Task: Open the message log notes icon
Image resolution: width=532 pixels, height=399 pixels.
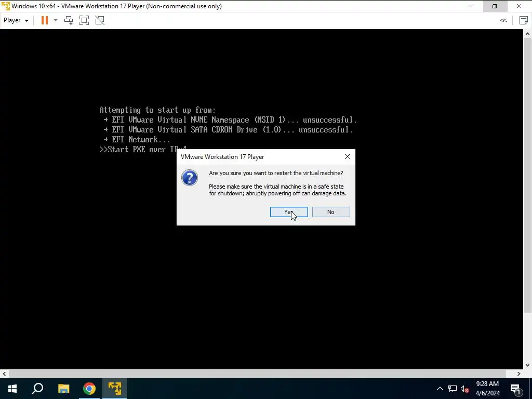Action: (524, 20)
